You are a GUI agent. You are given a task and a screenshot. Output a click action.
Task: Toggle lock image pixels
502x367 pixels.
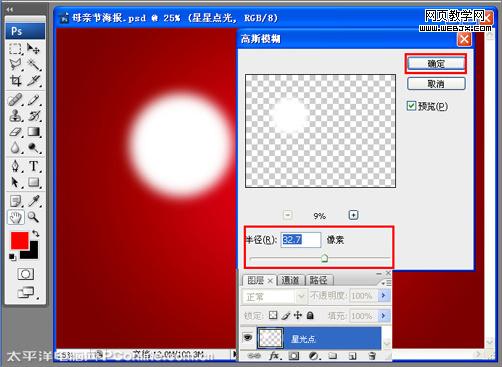tap(285, 315)
